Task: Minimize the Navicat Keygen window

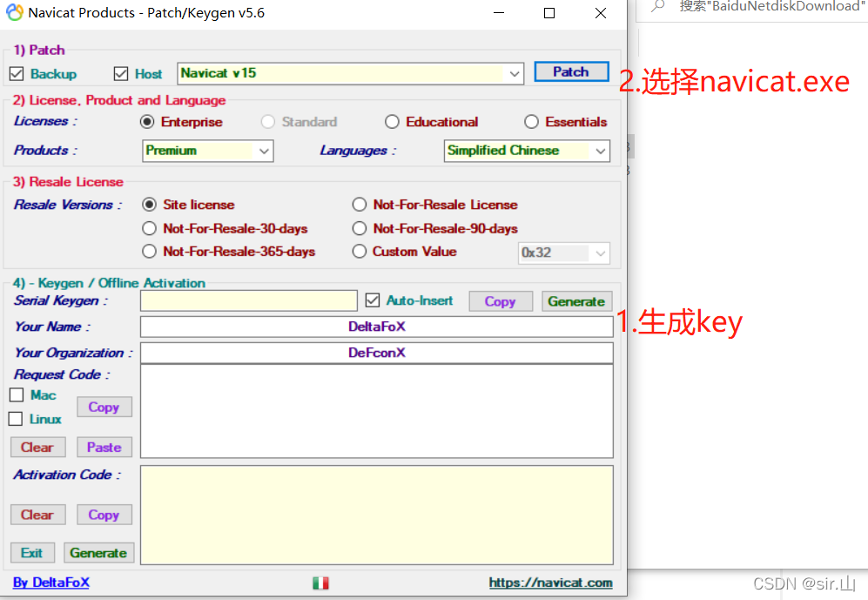Action: click(499, 13)
